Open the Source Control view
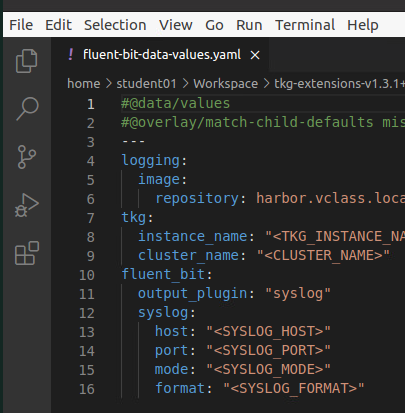 (27, 157)
